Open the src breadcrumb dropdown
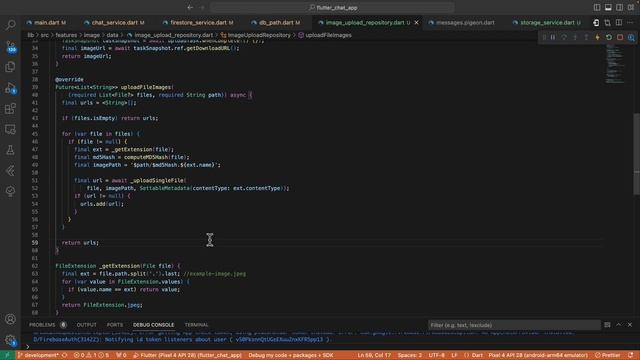The image size is (640, 360). (44, 35)
